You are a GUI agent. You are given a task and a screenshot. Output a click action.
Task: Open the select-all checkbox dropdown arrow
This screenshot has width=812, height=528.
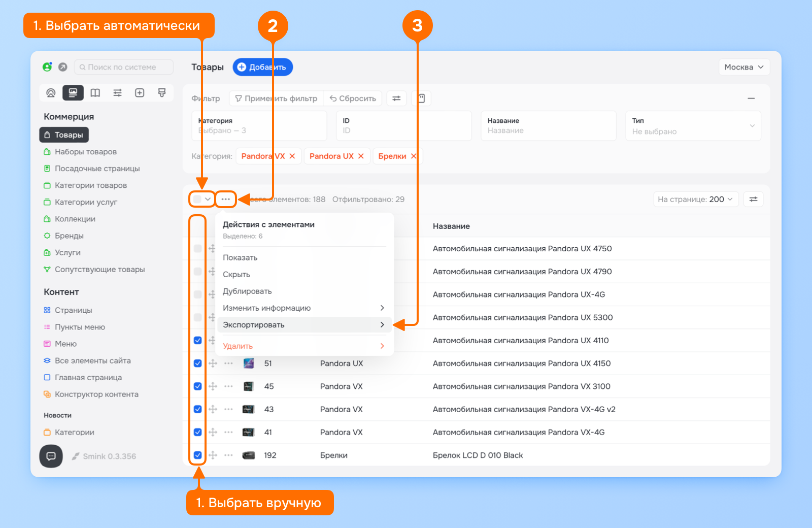point(208,200)
